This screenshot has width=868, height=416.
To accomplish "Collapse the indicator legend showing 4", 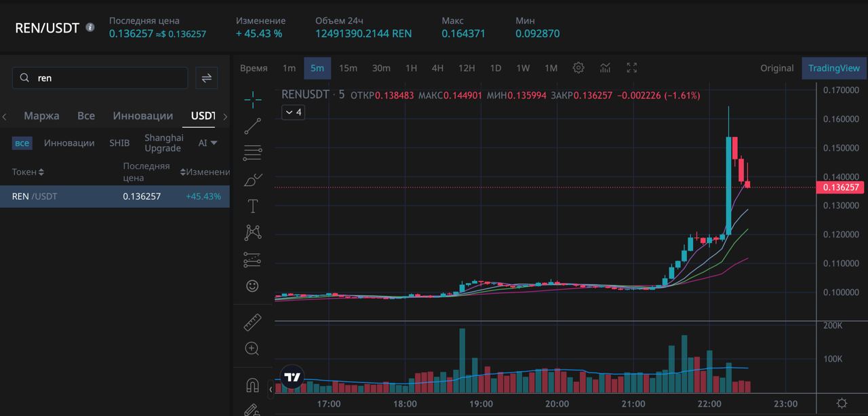I will (x=293, y=112).
